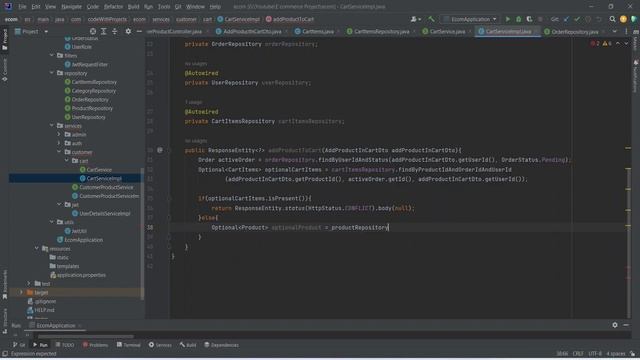Expand the target folder
Viewport: 640px width, 360px height.
[x=21, y=292]
